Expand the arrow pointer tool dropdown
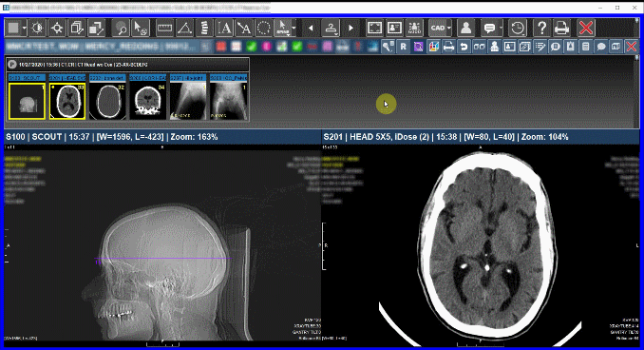This screenshot has width=644, height=350. [x=294, y=28]
